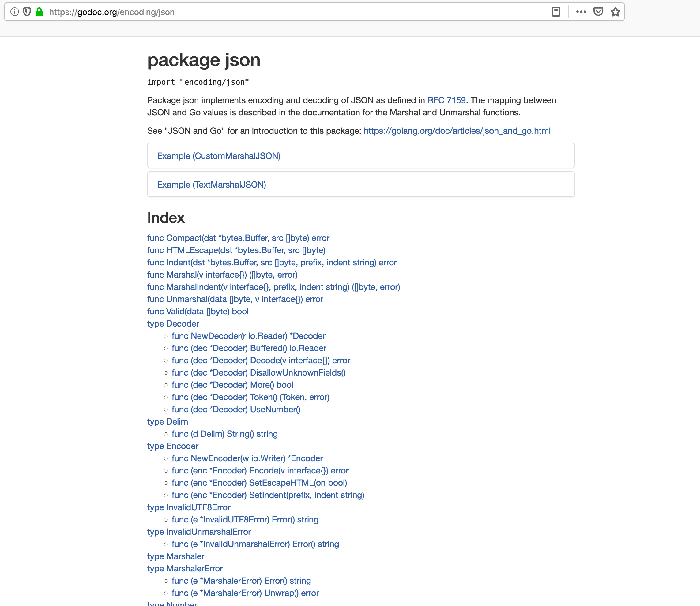
Task: Click the green secure connection lock icon
Action: 39,12
